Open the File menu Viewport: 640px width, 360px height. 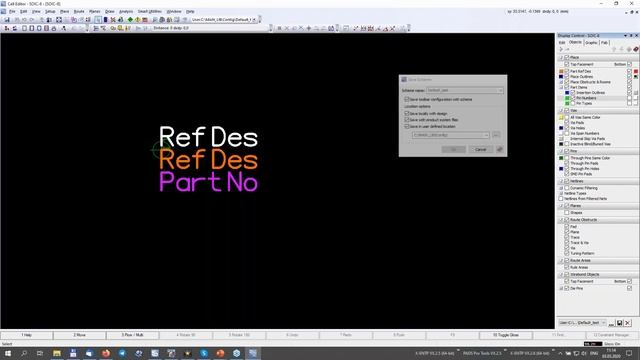click(x=12, y=11)
